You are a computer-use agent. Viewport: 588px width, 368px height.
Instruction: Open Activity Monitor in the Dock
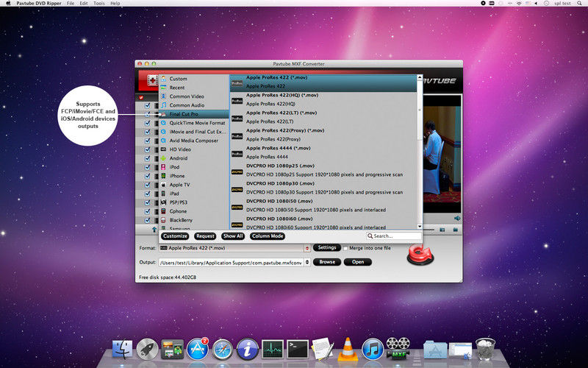(x=273, y=350)
